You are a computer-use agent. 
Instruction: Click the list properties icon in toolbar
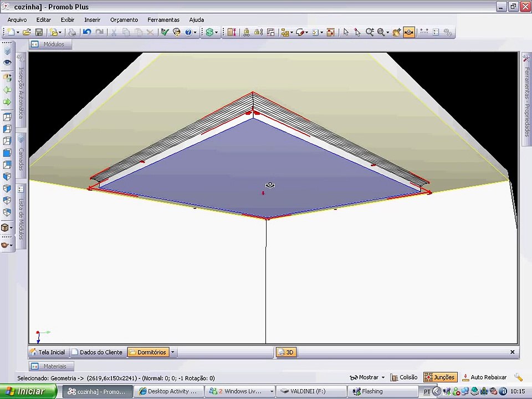[436, 32]
